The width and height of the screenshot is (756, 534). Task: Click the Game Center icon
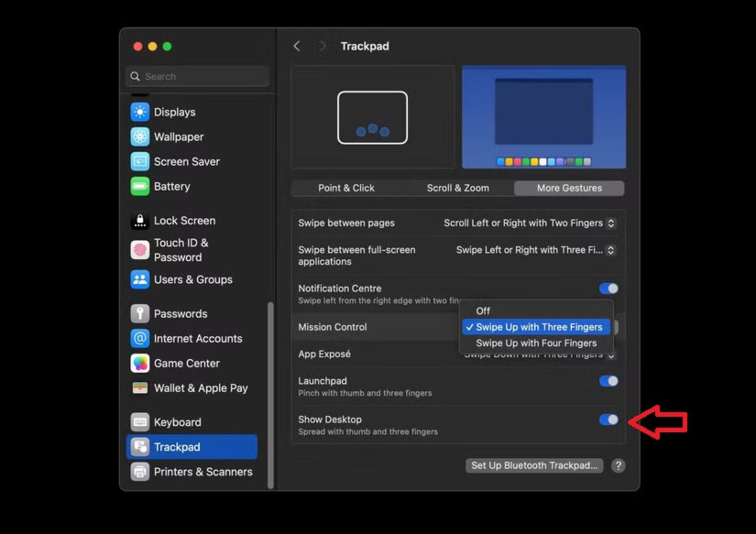pos(140,363)
